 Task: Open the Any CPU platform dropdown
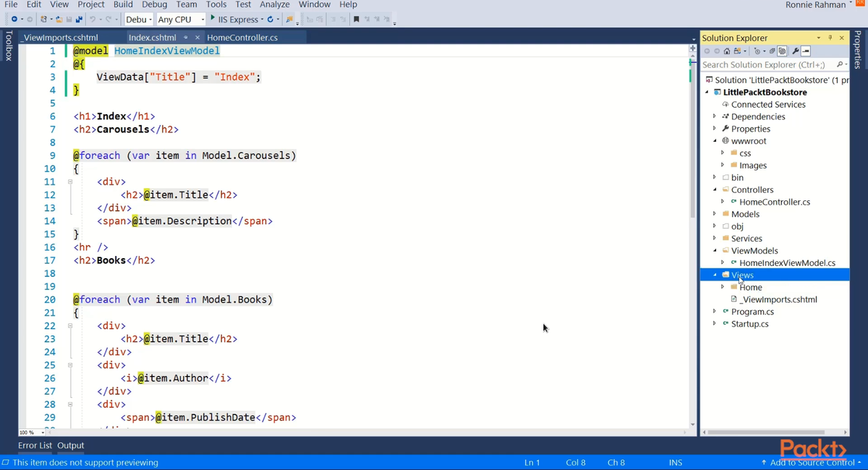(181, 20)
